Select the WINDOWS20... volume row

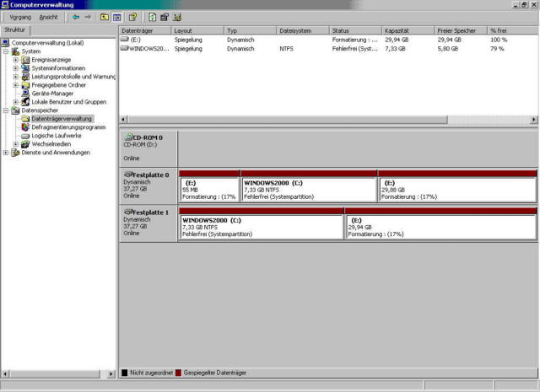[328, 49]
